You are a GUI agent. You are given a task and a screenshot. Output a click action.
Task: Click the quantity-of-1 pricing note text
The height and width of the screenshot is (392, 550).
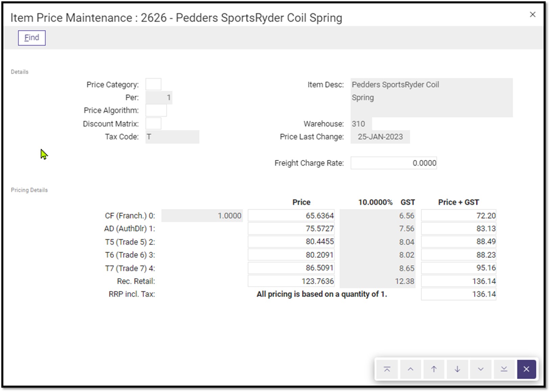coord(322,294)
